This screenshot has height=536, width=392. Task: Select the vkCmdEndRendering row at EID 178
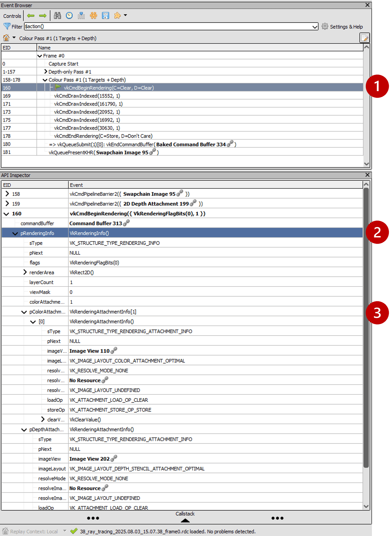click(182, 136)
